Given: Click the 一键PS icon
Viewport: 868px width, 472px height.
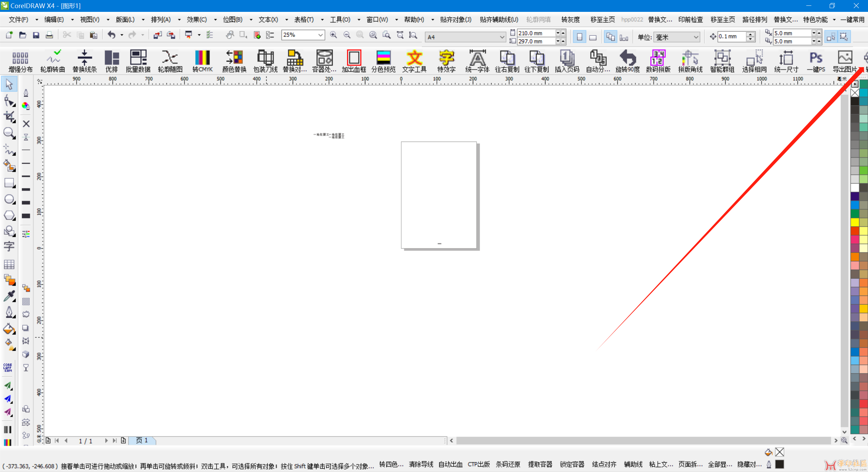Looking at the screenshot, I should [x=816, y=61].
